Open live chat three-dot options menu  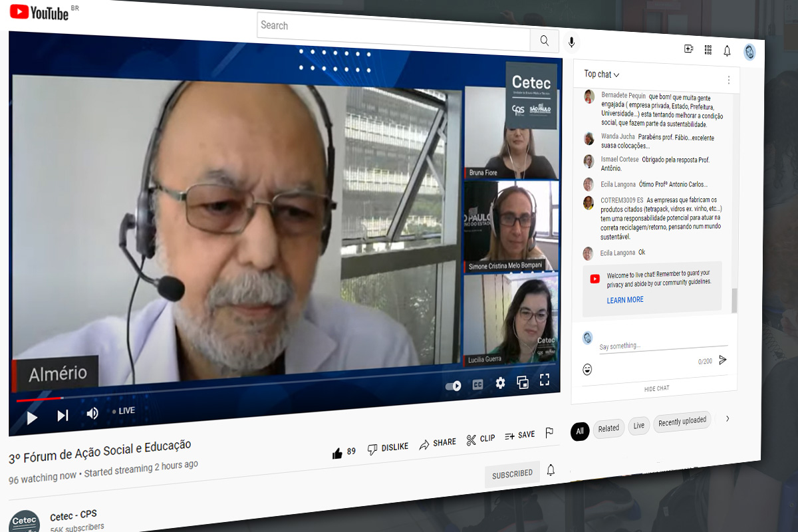[x=728, y=80]
